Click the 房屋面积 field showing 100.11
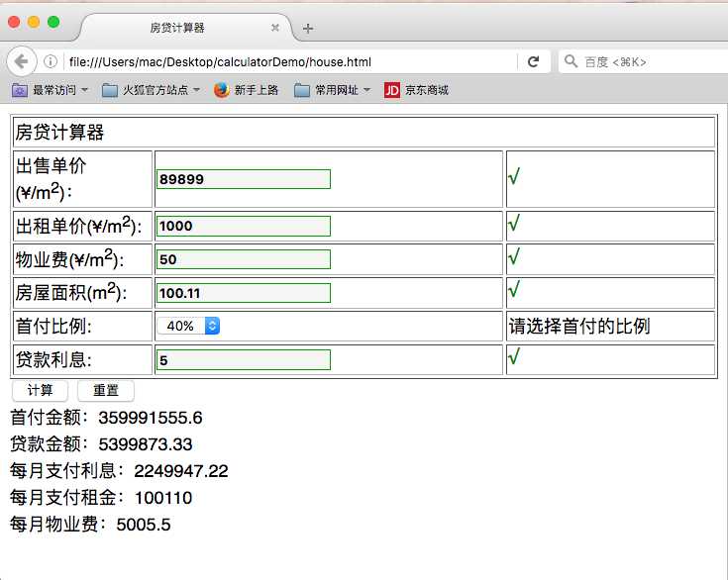The height and width of the screenshot is (580, 728). coord(244,293)
